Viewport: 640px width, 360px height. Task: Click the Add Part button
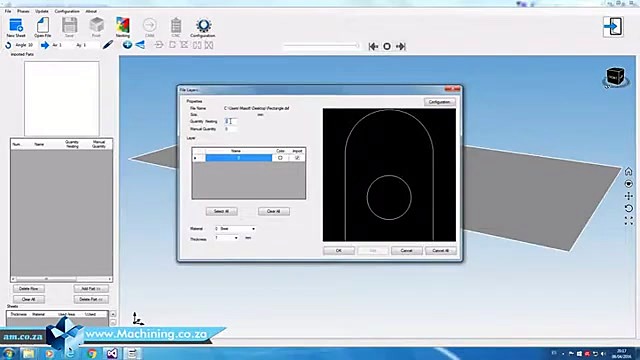pos(91,289)
